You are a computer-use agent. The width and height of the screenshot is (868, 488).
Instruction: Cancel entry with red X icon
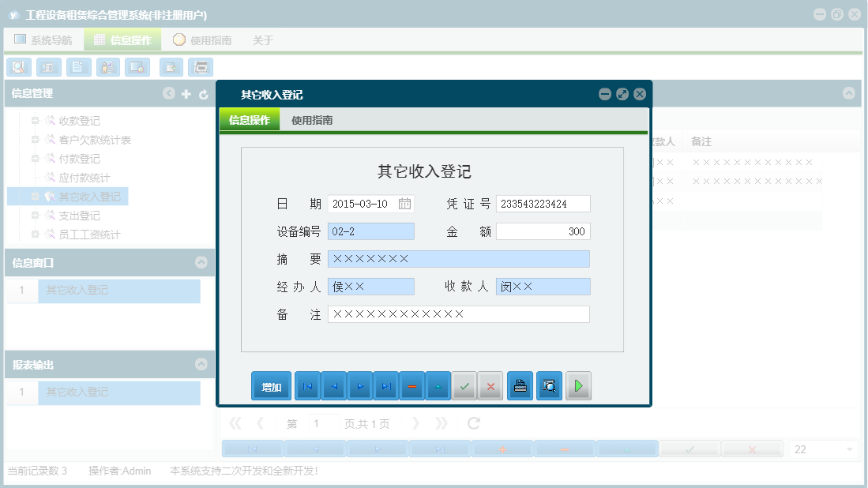(490, 385)
